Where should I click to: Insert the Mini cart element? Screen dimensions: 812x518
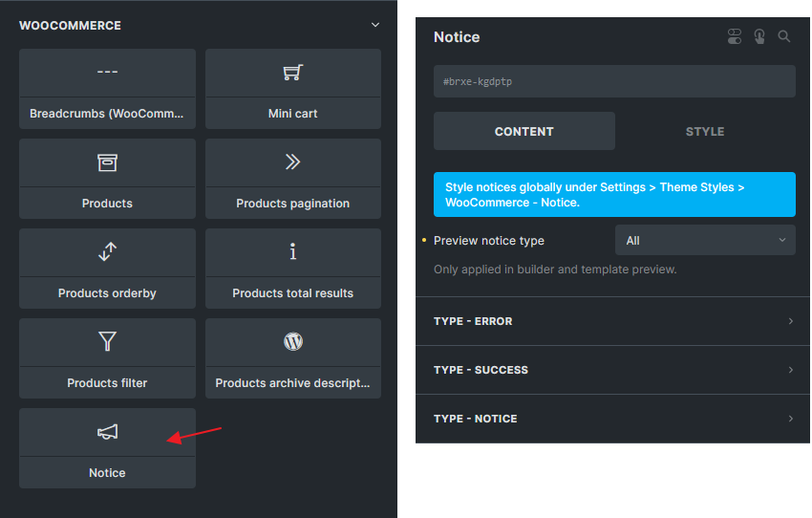pos(292,89)
